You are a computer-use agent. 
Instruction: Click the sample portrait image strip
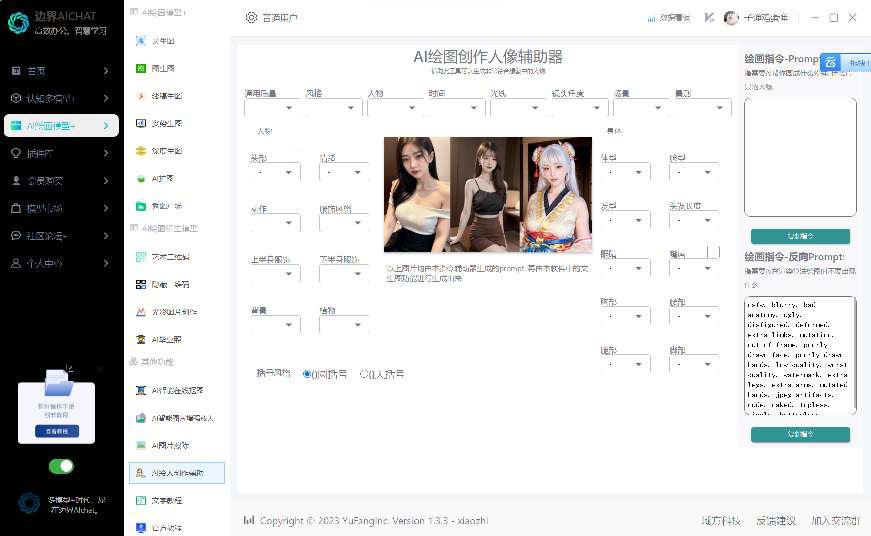(x=488, y=194)
